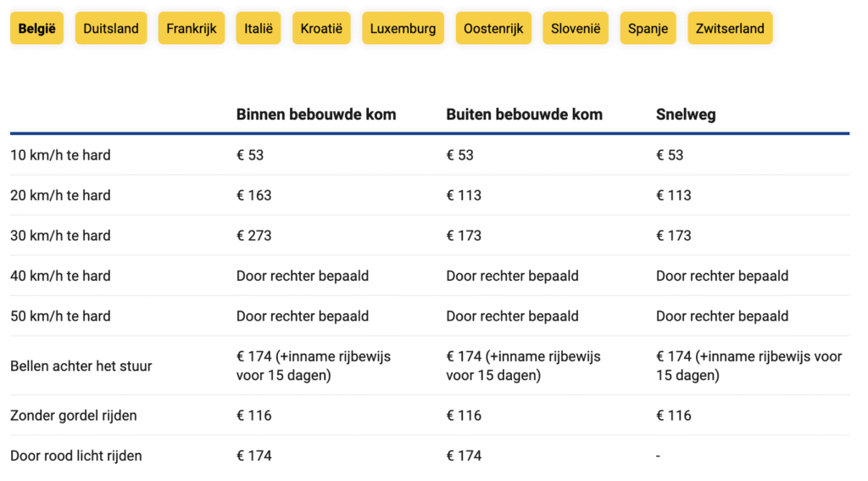Click 'Bellen achter het stuur' row label
868x481 pixels.
pyautogui.click(x=81, y=366)
